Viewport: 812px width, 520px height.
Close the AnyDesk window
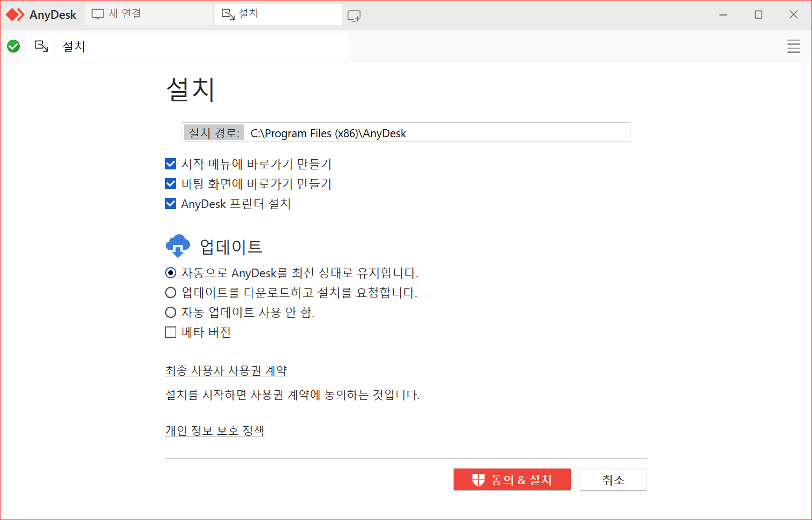794,14
